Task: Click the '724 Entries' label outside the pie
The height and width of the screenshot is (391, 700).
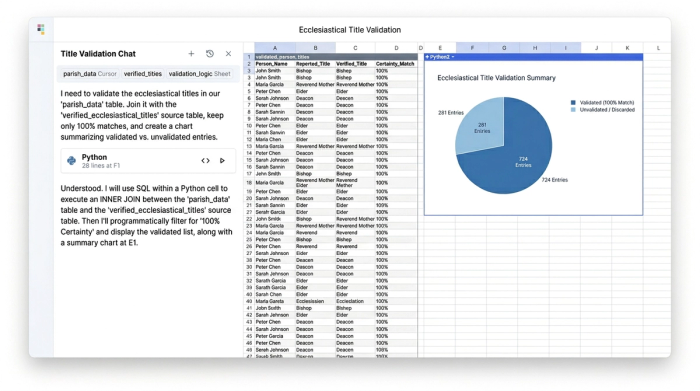Action: [554, 180]
